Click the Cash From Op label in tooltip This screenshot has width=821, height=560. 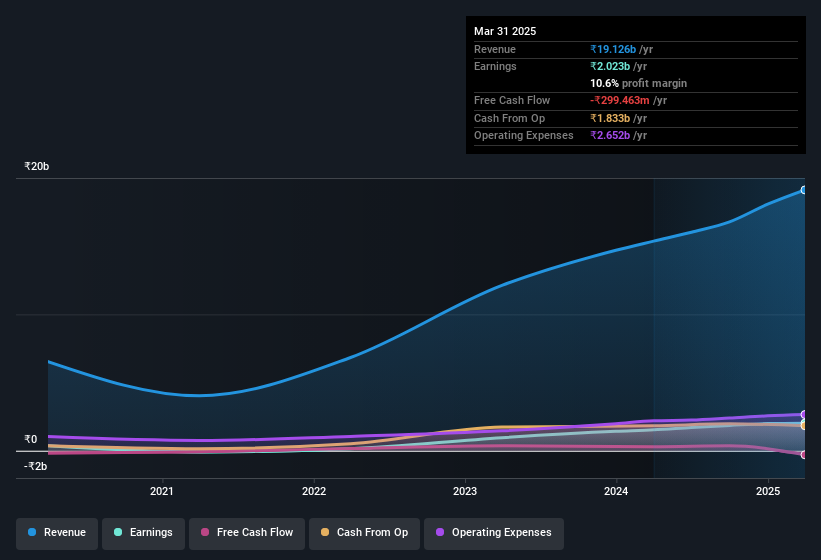[509, 118]
